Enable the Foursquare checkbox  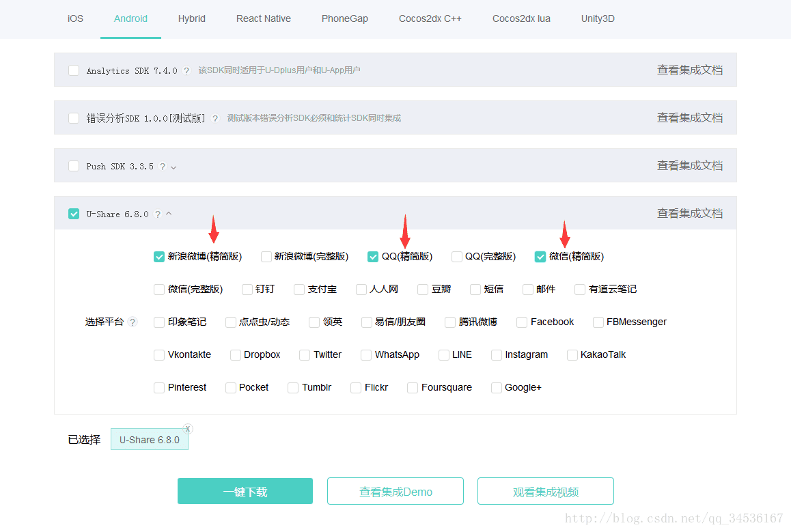click(413, 388)
